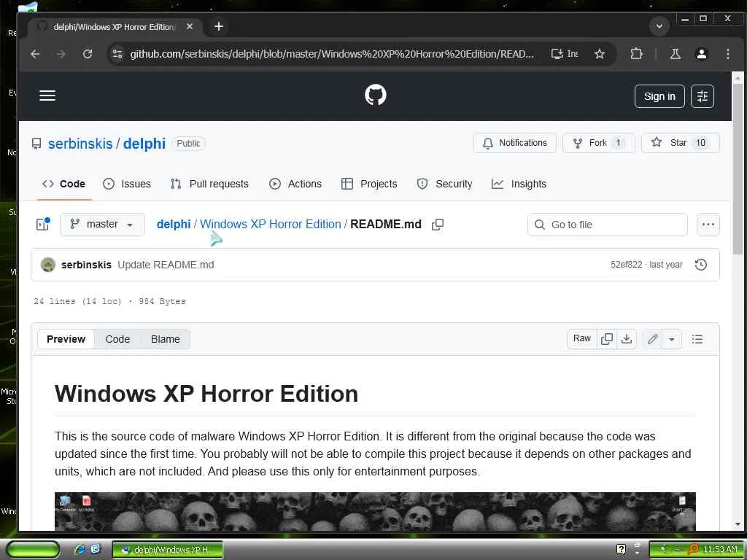Viewport: 747px width, 560px height.
Task: Open the Update README.md commit message
Action: pos(166,265)
